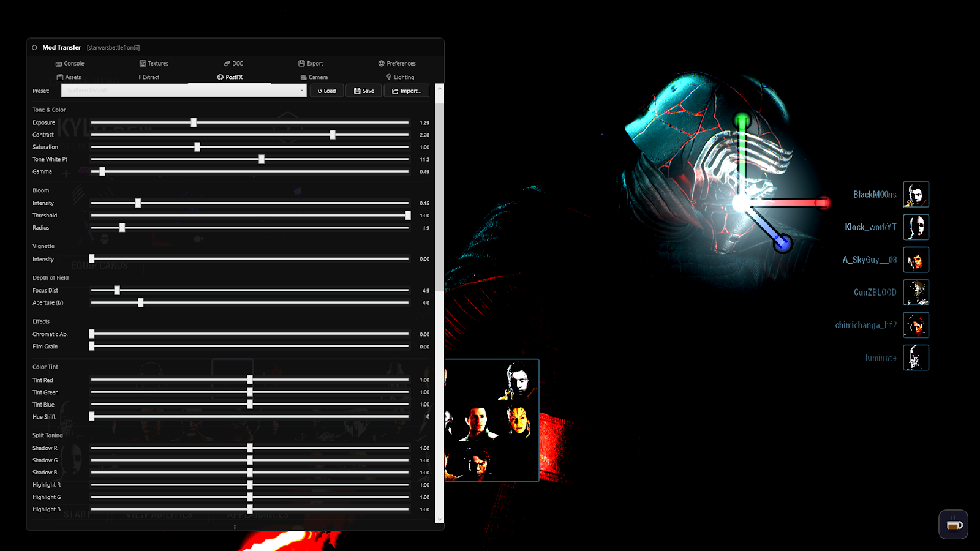980x551 pixels.
Task: Click the Assets panel icon
Action: tap(59, 77)
